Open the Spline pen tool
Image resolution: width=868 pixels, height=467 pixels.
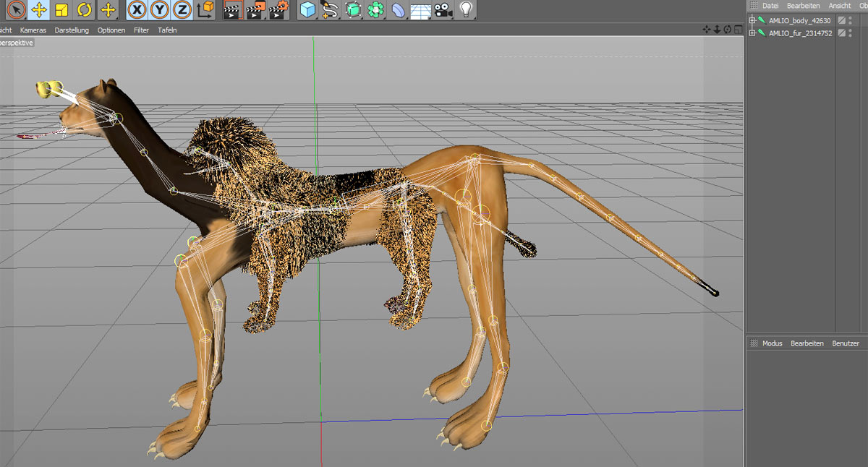331,9
